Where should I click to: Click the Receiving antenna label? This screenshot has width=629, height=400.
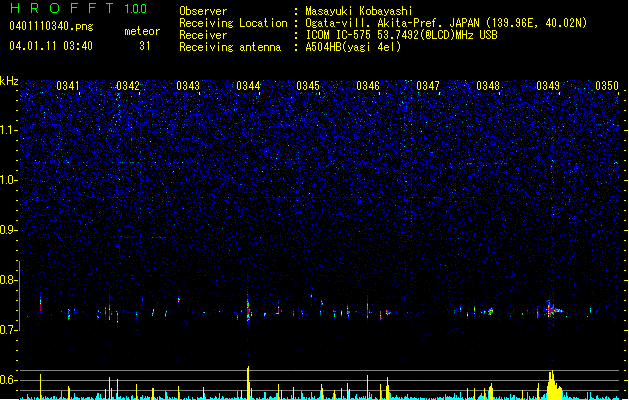(230, 47)
